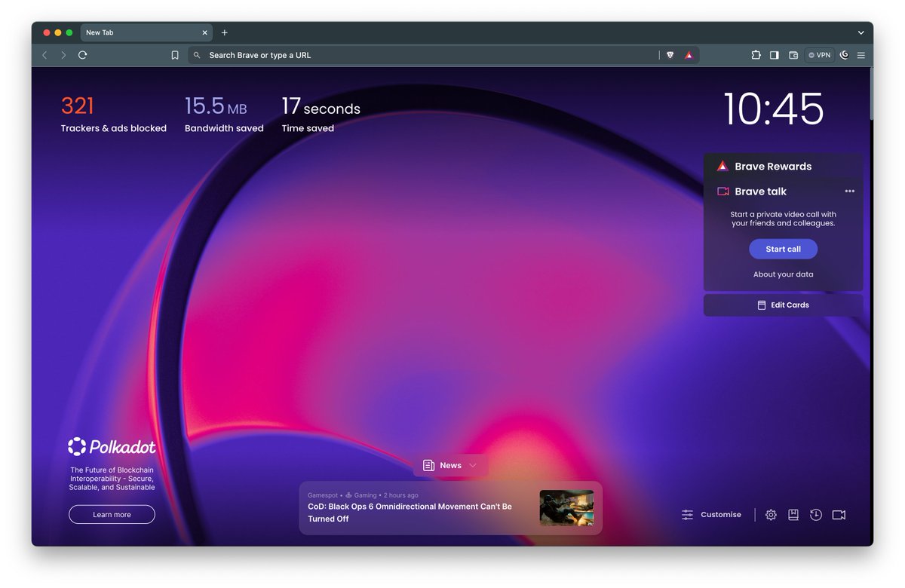Open the Brave Wallet icon

click(793, 55)
